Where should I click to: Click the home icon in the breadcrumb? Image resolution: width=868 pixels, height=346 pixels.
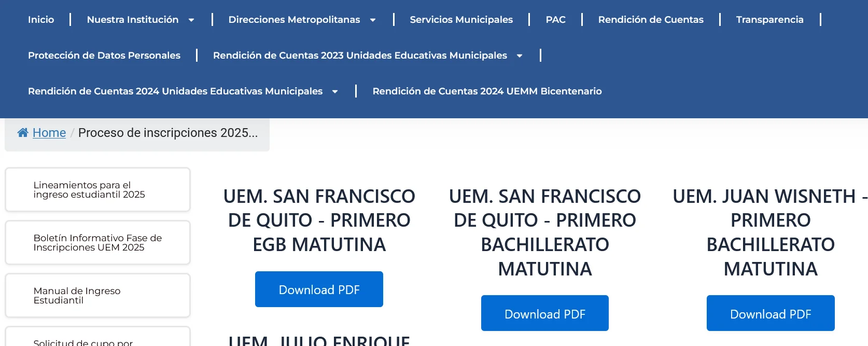click(23, 133)
